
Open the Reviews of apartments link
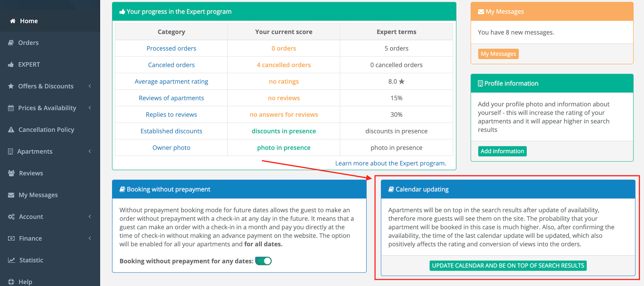(171, 98)
